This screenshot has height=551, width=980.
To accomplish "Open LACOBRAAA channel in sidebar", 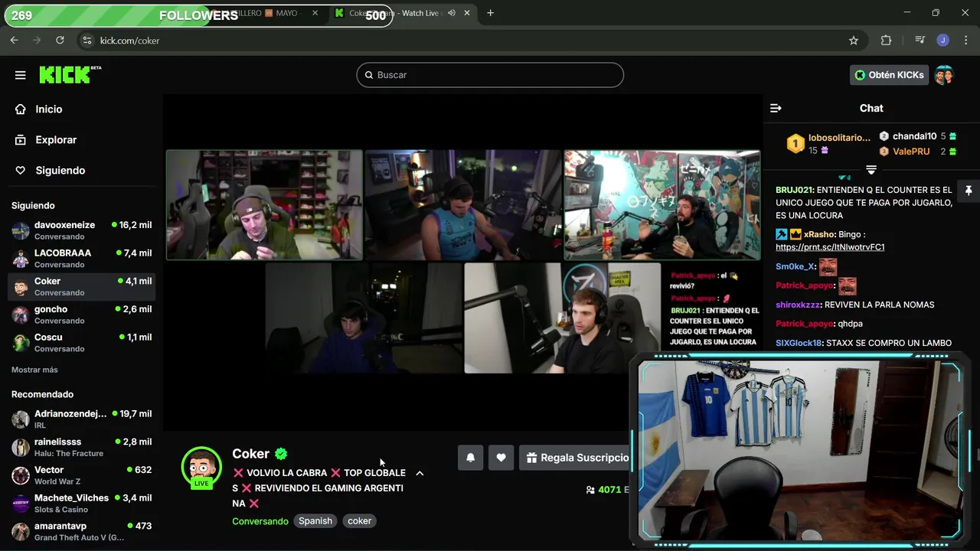I will pyautogui.click(x=82, y=259).
